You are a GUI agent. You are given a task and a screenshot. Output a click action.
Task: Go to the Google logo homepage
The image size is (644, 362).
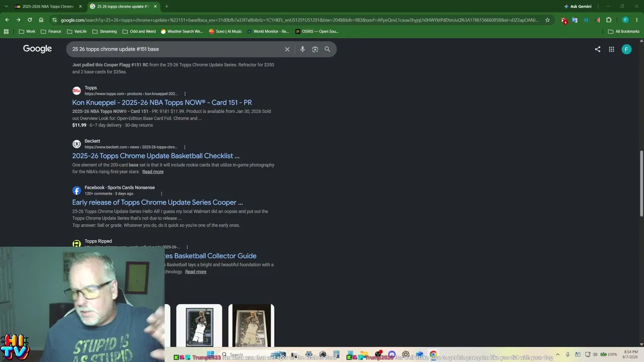37,49
